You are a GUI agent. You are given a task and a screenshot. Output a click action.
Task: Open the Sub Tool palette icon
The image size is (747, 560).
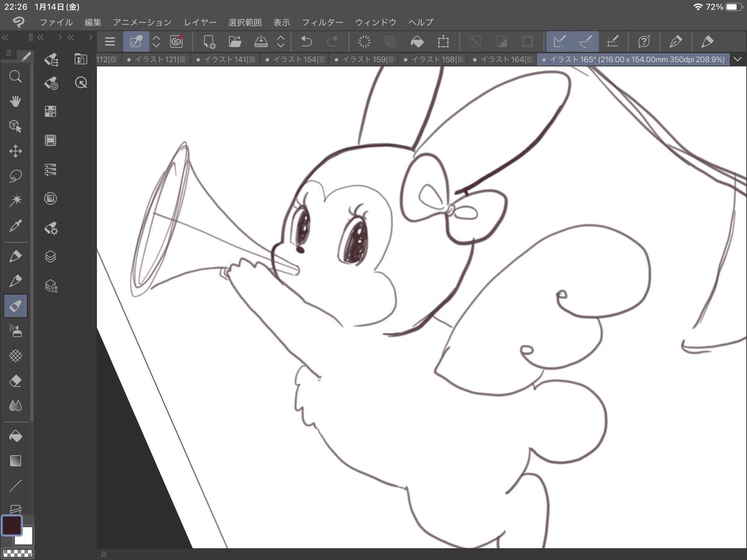(x=51, y=59)
